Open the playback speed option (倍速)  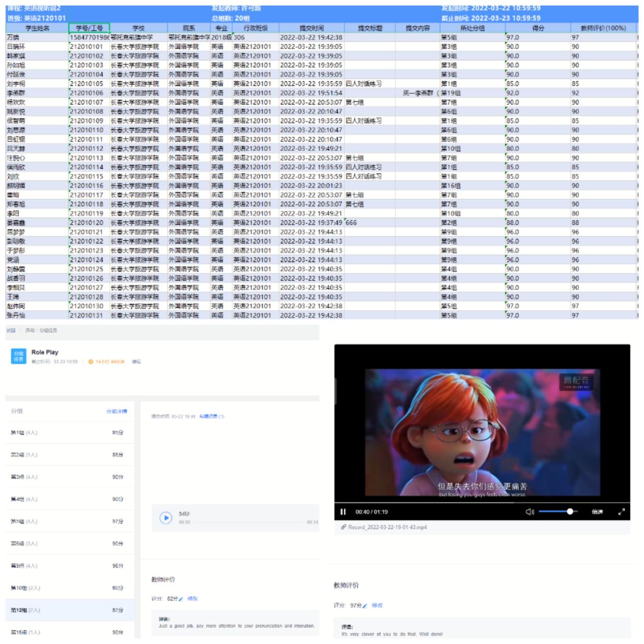click(597, 512)
